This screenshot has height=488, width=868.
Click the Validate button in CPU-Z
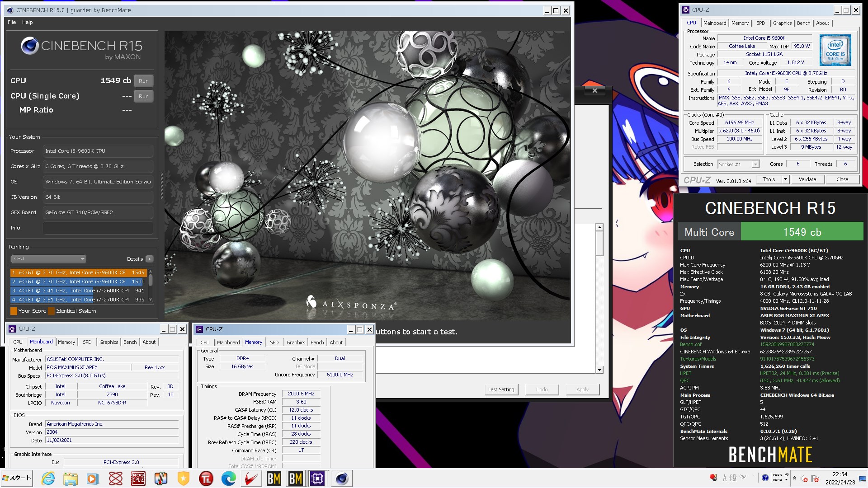coord(807,179)
